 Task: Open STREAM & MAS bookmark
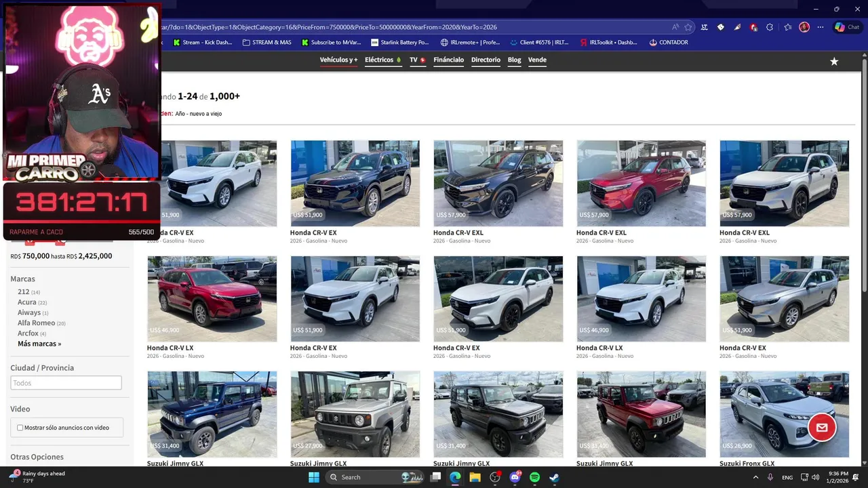click(267, 42)
